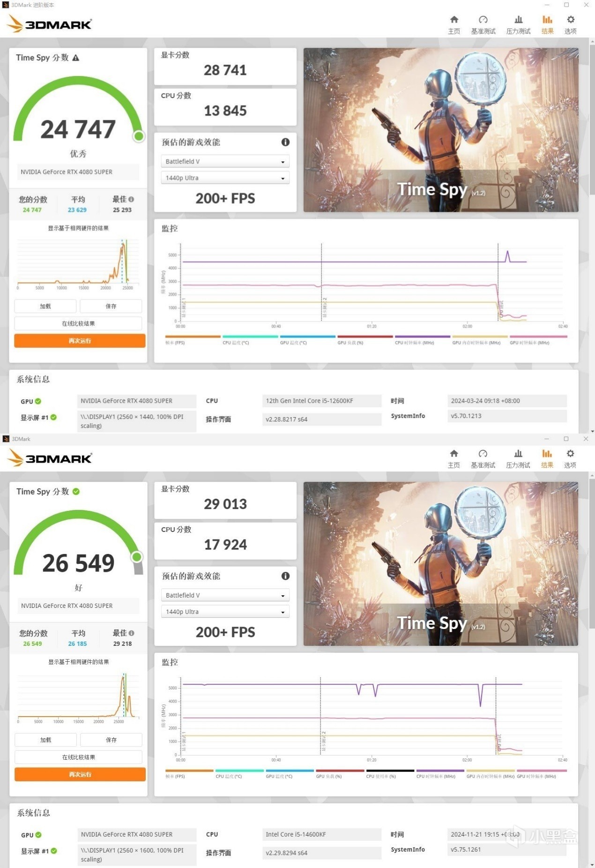Image resolution: width=595 pixels, height=868 pixels.
Task: Select the 时间 2024-11-21 19:15 field
Action: pos(507,834)
